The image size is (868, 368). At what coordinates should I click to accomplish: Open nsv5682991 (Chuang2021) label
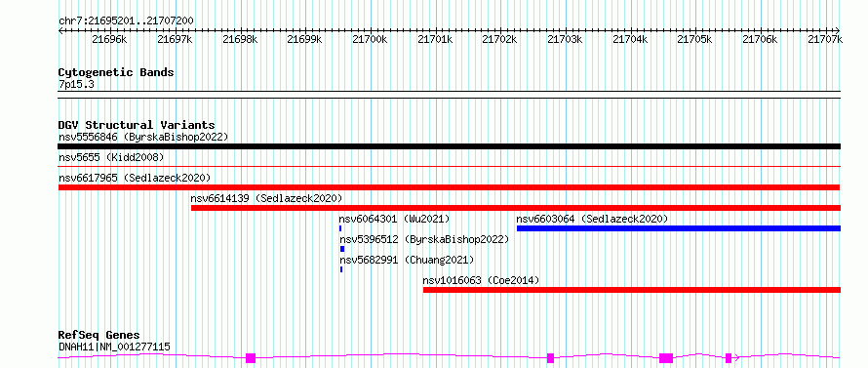click(407, 260)
